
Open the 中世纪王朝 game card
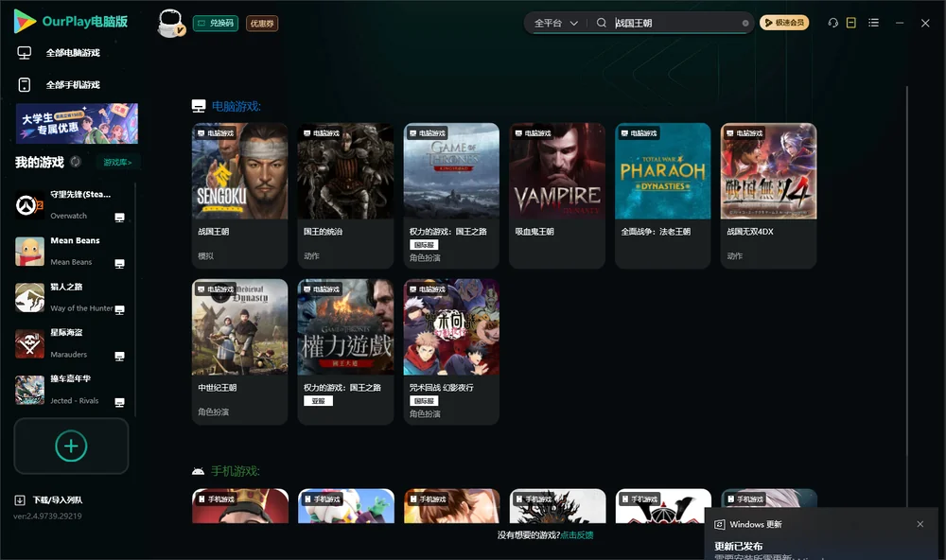(x=239, y=352)
